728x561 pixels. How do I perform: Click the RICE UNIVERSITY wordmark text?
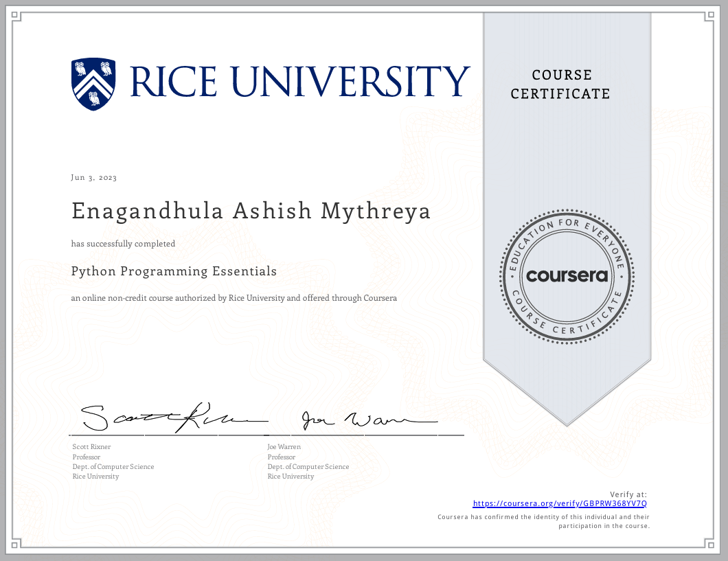click(x=300, y=82)
